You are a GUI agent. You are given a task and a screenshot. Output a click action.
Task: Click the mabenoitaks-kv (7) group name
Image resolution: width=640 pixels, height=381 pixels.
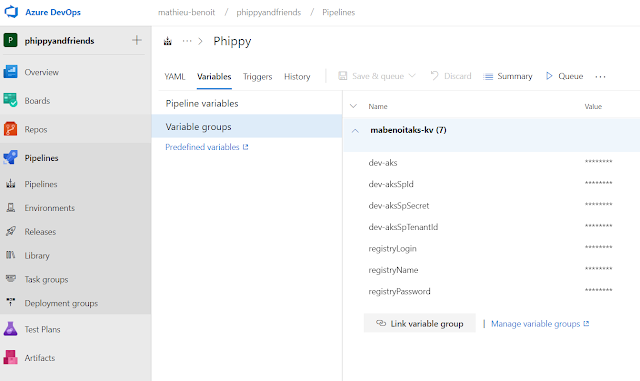coord(408,130)
